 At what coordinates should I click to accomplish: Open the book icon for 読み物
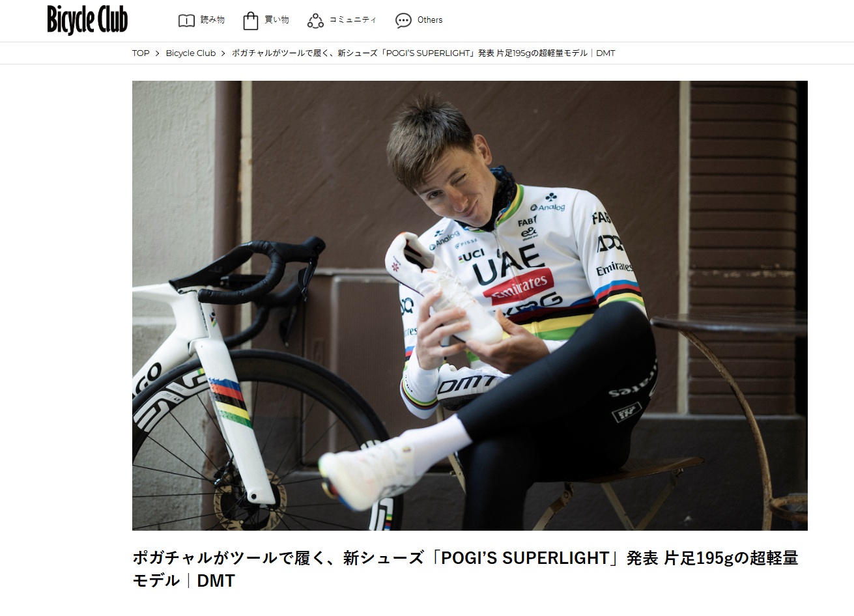186,20
